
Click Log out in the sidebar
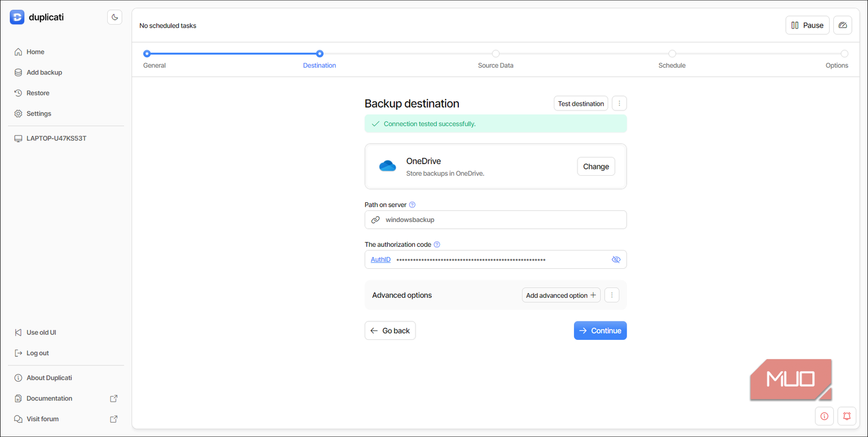click(38, 353)
